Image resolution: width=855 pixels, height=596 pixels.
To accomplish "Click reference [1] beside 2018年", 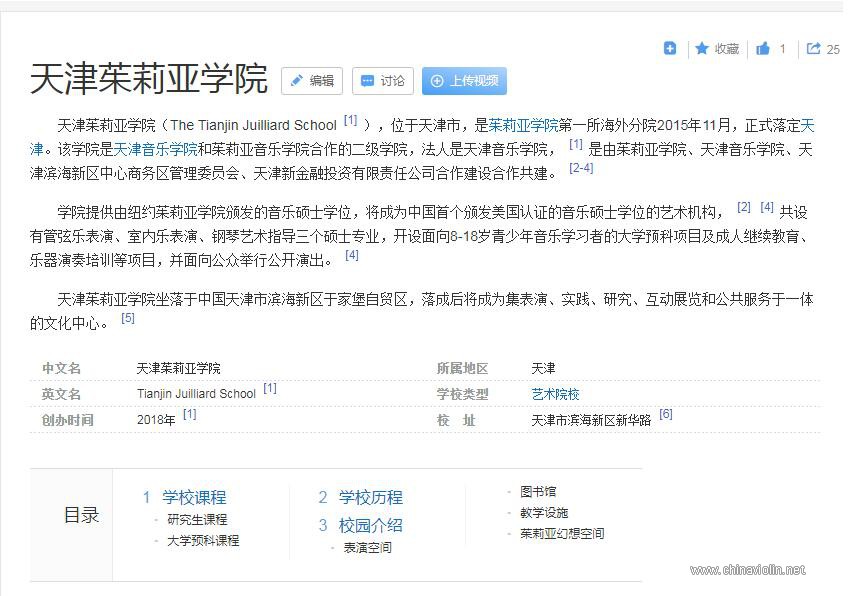I will tap(189, 414).
